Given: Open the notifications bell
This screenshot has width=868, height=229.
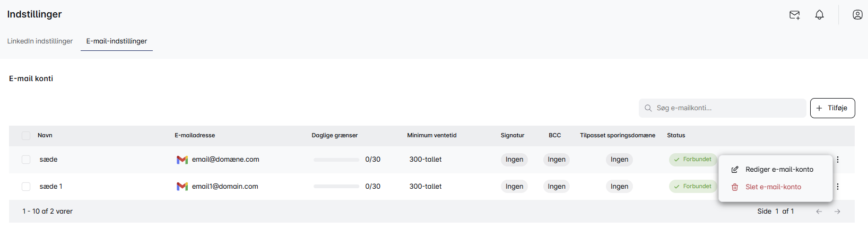Looking at the screenshot, I should (819, 15).
